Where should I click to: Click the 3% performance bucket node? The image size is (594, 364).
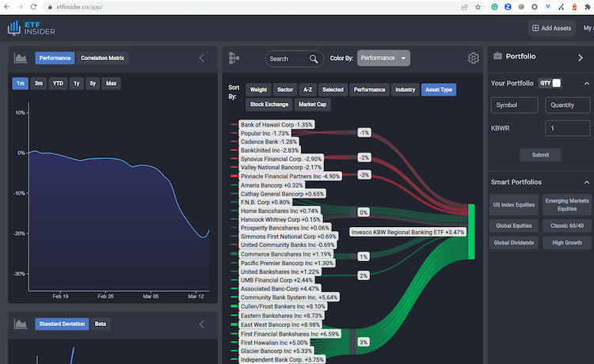[364, 343]
